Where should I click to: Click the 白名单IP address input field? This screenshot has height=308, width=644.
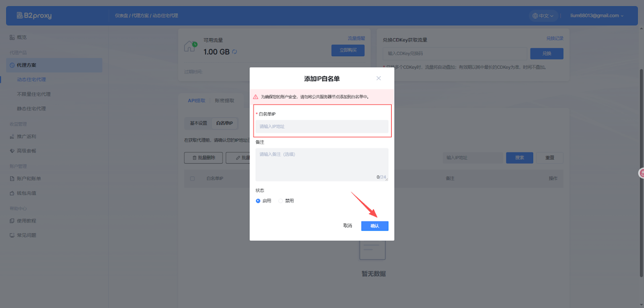[x=322, y=127]
